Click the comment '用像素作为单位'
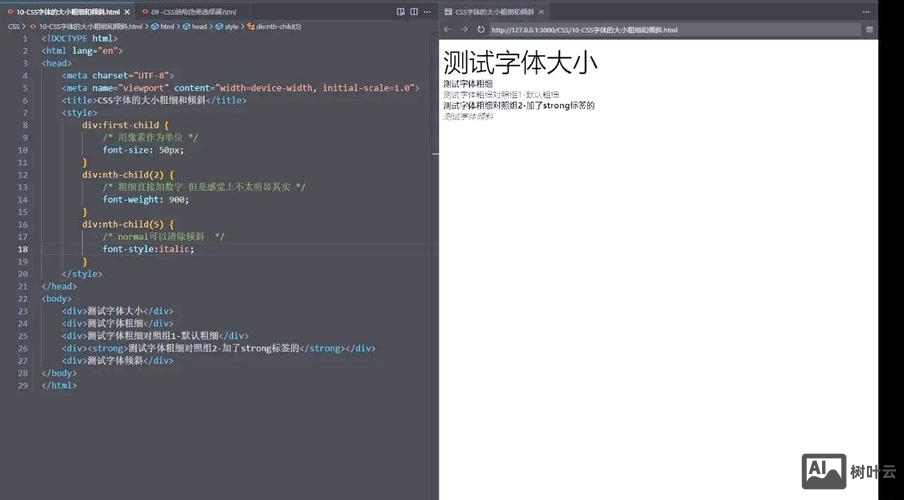Image resolution: width=904 pixels, height=500 pixels. click(150, 137)
